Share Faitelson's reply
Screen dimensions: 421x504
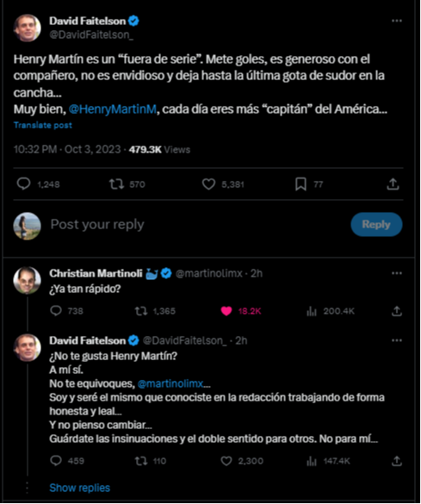coord(397,461)
